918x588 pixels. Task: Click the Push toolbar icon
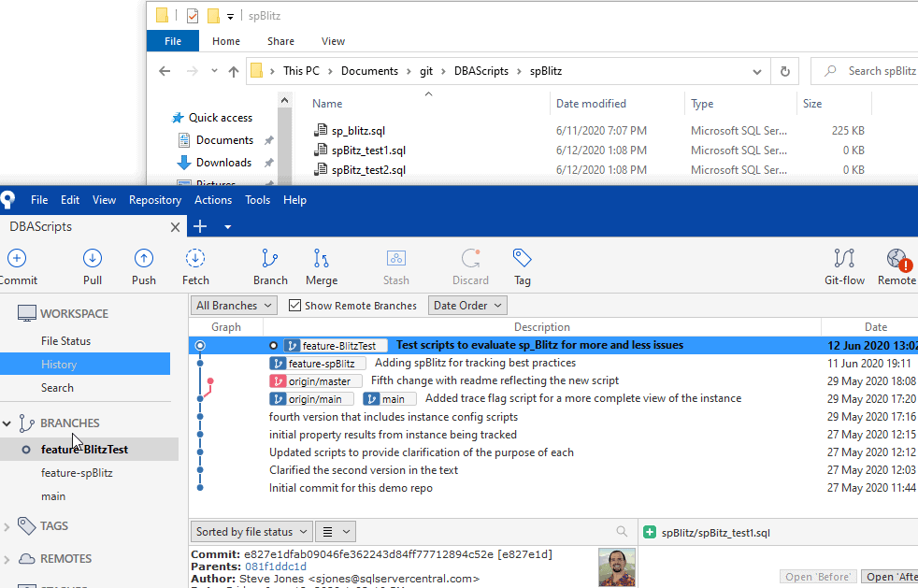click(x=143, y=258)
